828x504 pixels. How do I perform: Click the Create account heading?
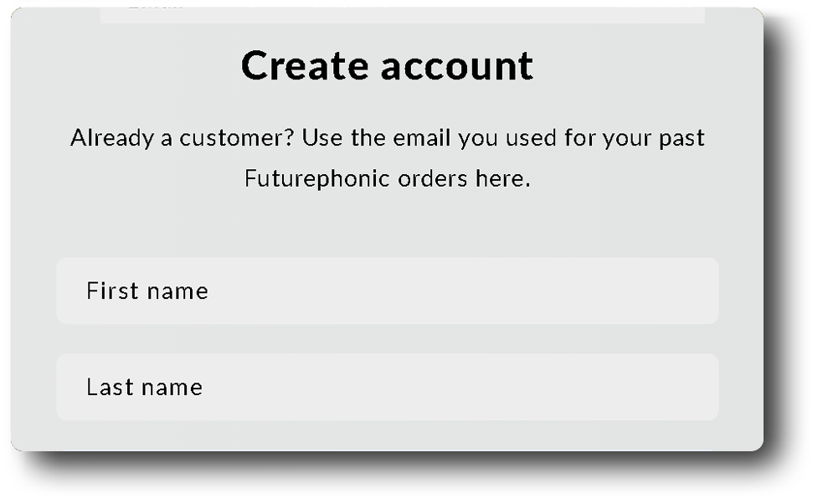pos(387,65)
